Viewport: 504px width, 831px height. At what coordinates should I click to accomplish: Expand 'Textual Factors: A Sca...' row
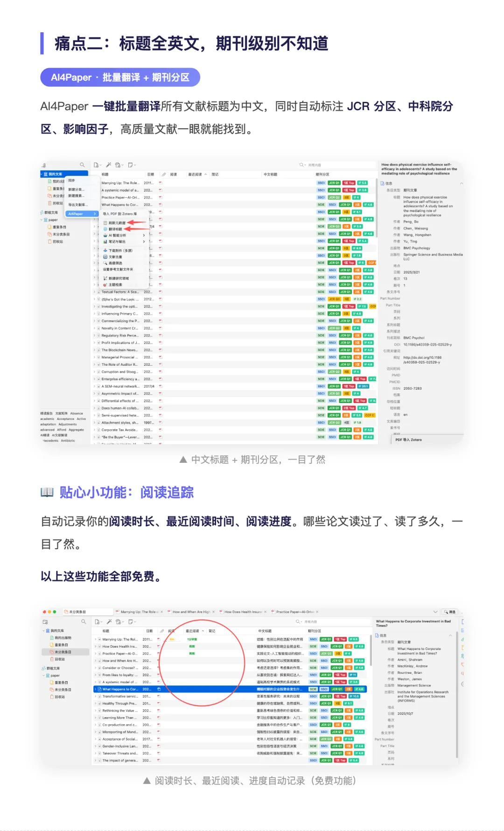pos(95,292)
